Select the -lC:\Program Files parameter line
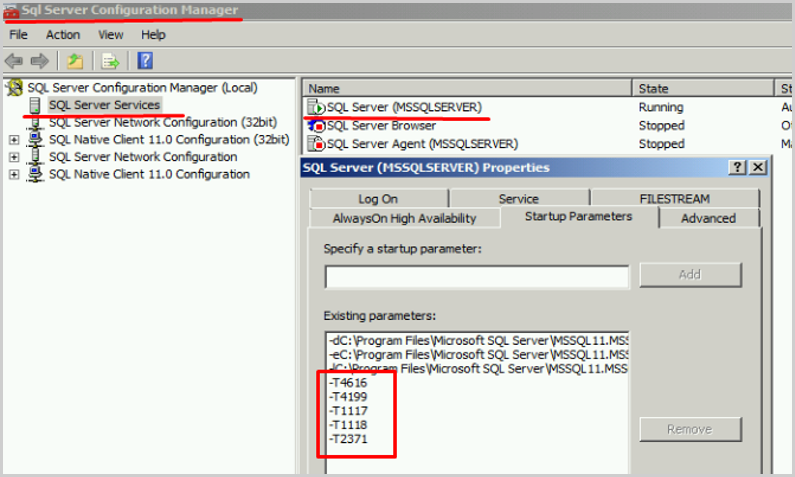The image size is (795, 477). coord(478,369)
